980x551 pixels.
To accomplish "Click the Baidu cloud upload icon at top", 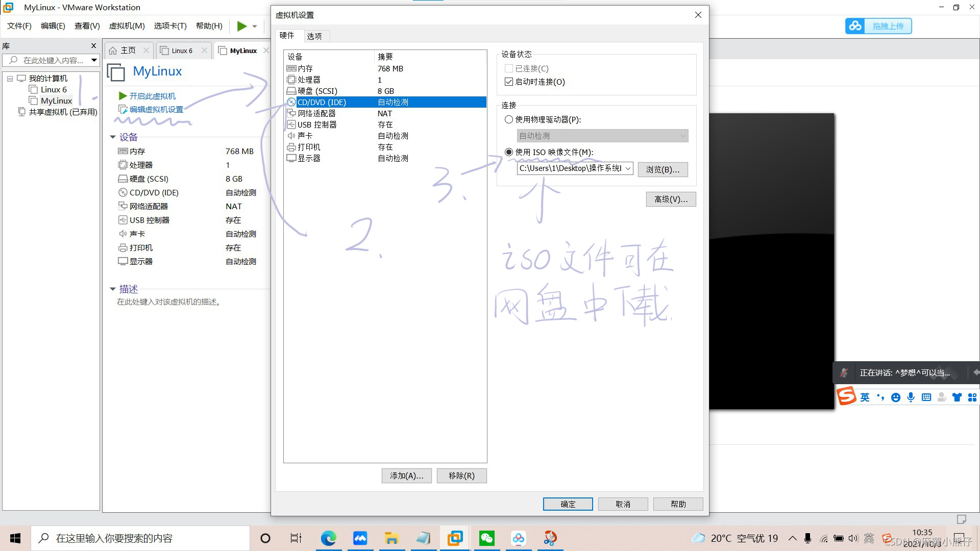I will pos(856,26).
